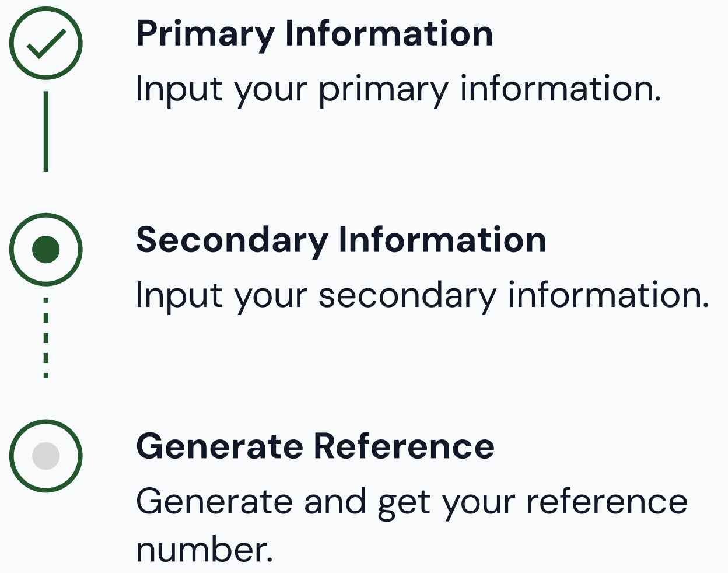Click the light grey dot of step three
The image size is (728, 573).
(x=46, y=456)
